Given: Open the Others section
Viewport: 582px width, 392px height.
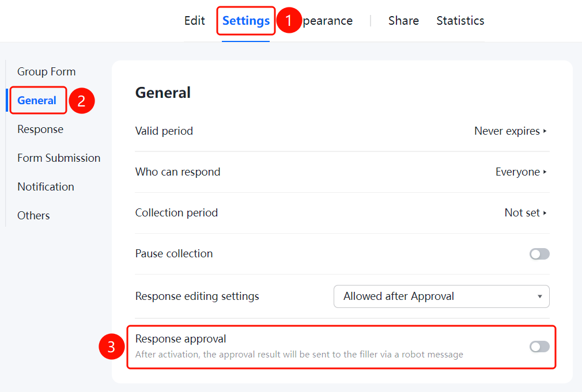Looking at the screenshot, I should (x=33, y=215).
